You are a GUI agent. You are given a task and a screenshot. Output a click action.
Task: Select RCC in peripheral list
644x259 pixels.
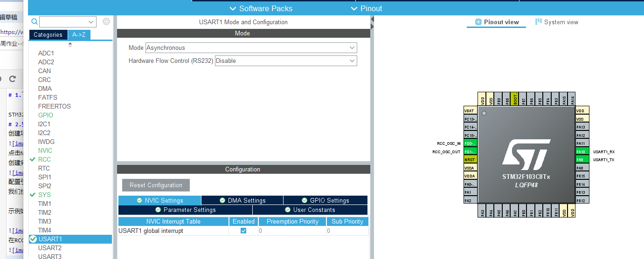[x=45, y=159]
